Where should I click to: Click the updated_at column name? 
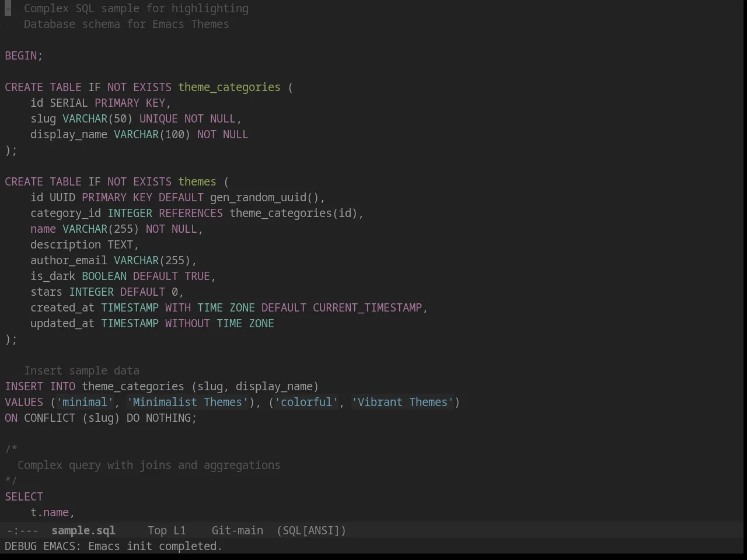pos(62,324)
